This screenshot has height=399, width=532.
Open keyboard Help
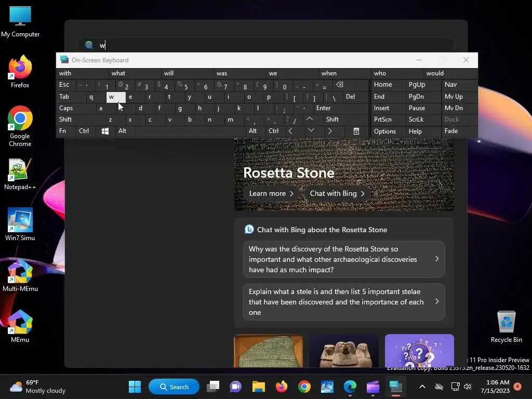[423, 131]
